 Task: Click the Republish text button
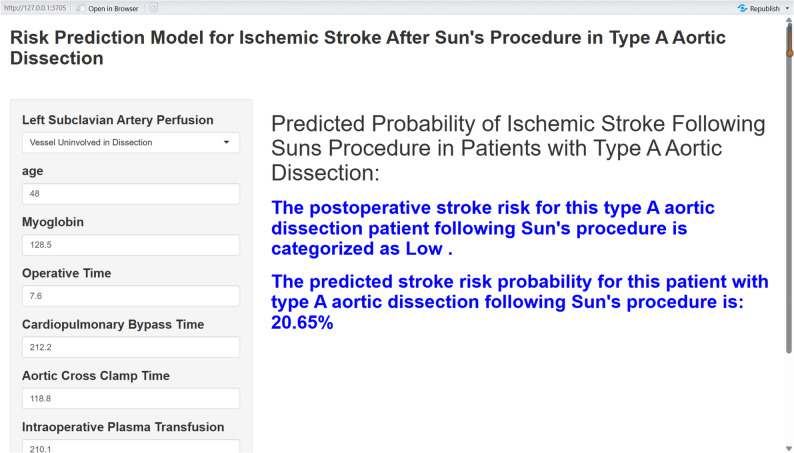tap(765, 9)
